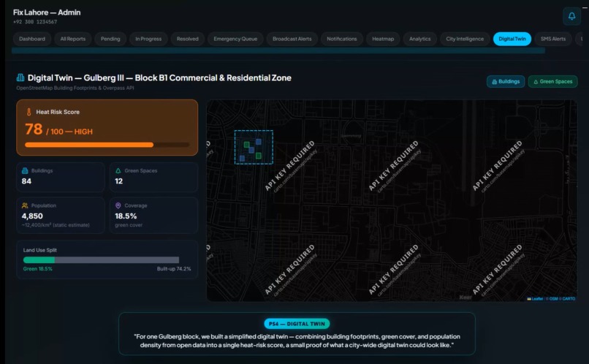Click the OpenStreetMap Building Footprints subtitle
Viewport: 589px width, 364px height.
tap(75, 88)
